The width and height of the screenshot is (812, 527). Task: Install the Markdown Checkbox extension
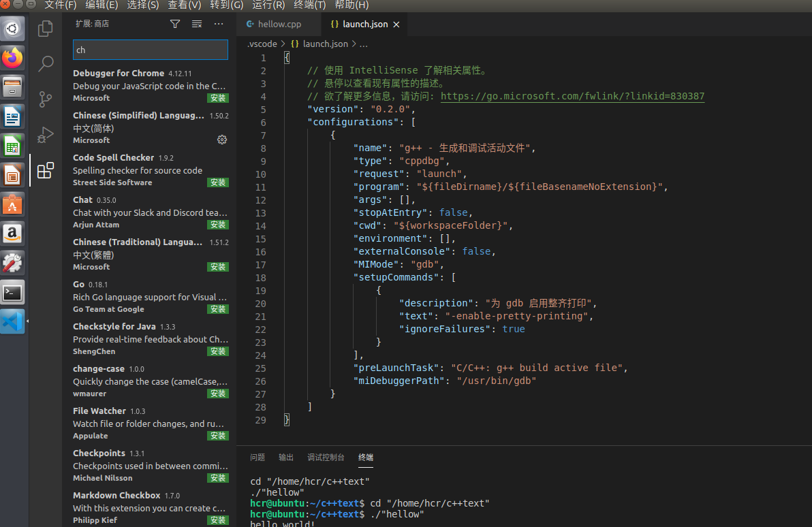coord(218,520)
